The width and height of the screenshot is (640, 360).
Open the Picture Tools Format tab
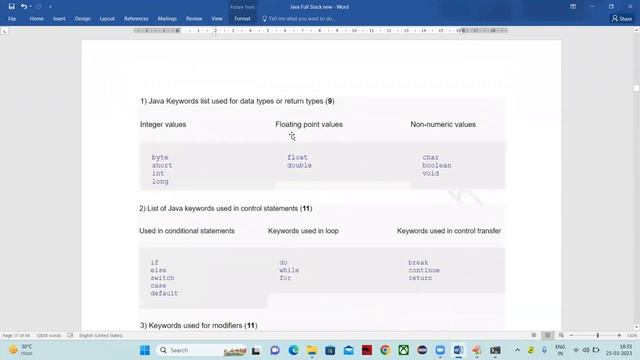pyautogui.click(x=242, y=19)
